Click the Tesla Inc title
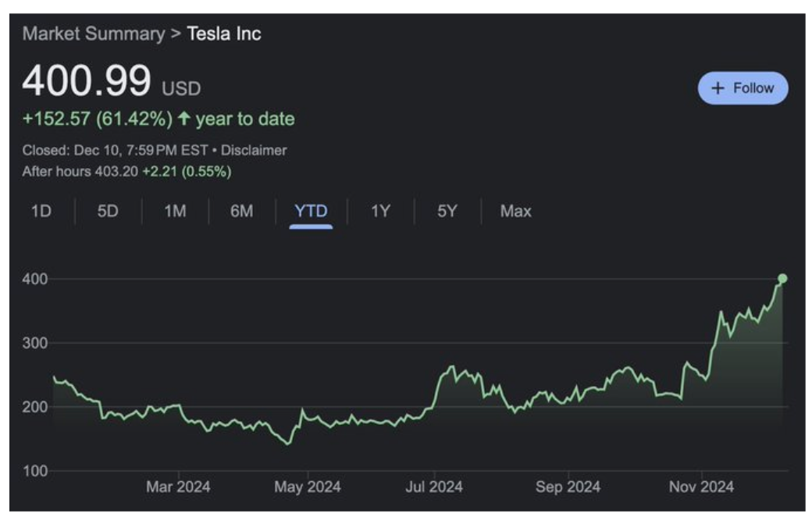The height and width of the screenshot is (517, 812). coord(224,34)
